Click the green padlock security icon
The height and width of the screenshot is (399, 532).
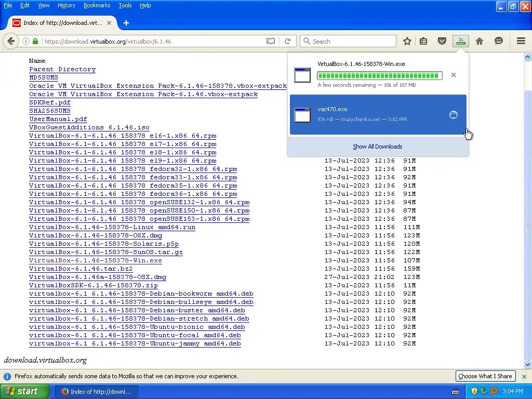[x=35, y=42]
